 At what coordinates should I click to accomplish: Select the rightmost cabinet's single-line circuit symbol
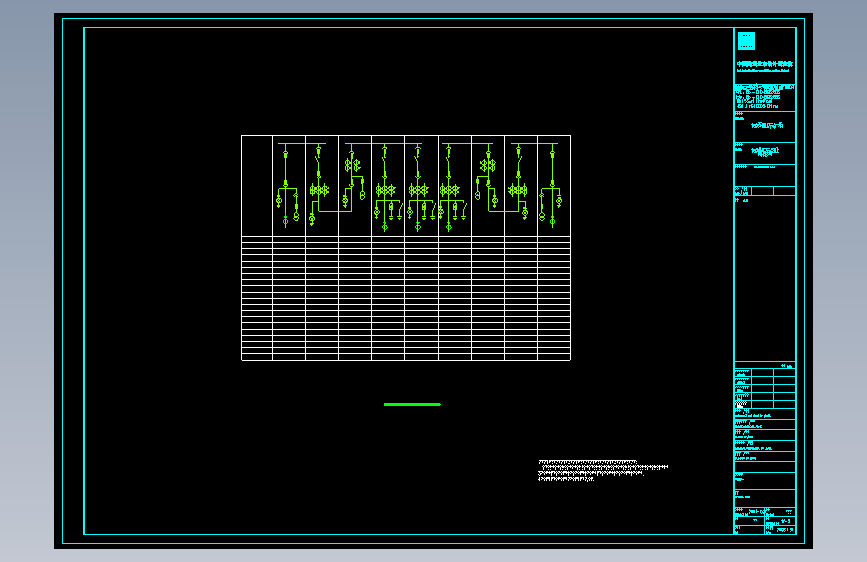[x=552, y=185]
